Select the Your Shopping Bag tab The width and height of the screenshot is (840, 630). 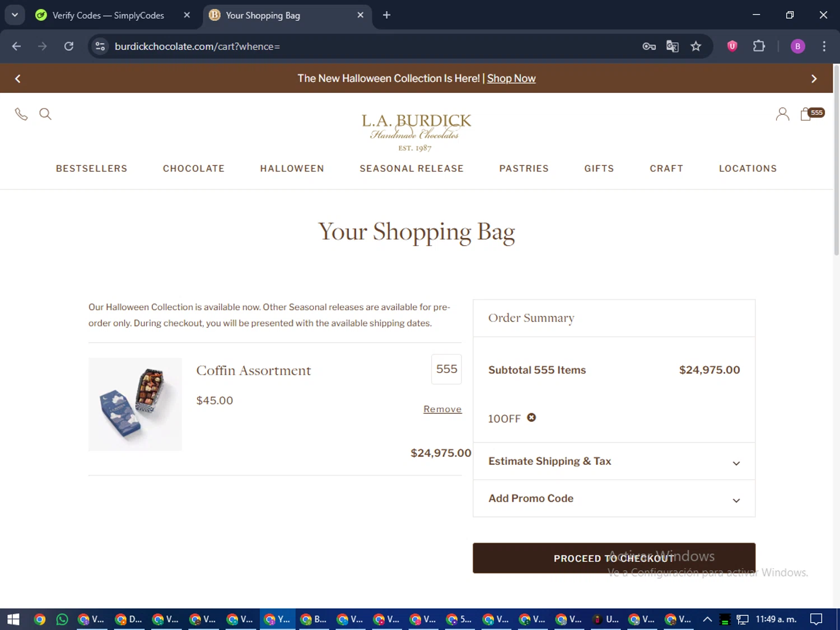(x=287, y=15)
